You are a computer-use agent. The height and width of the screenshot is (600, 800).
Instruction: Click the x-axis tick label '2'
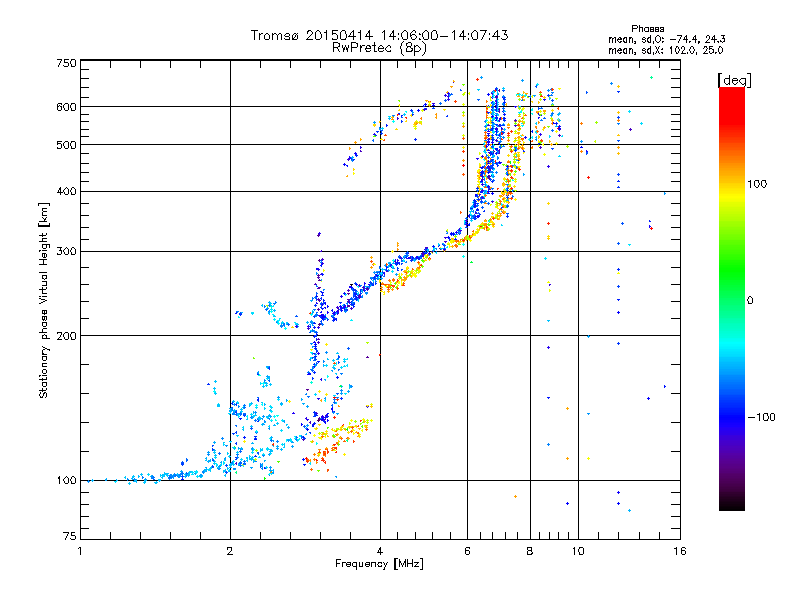tap(230, 551)
